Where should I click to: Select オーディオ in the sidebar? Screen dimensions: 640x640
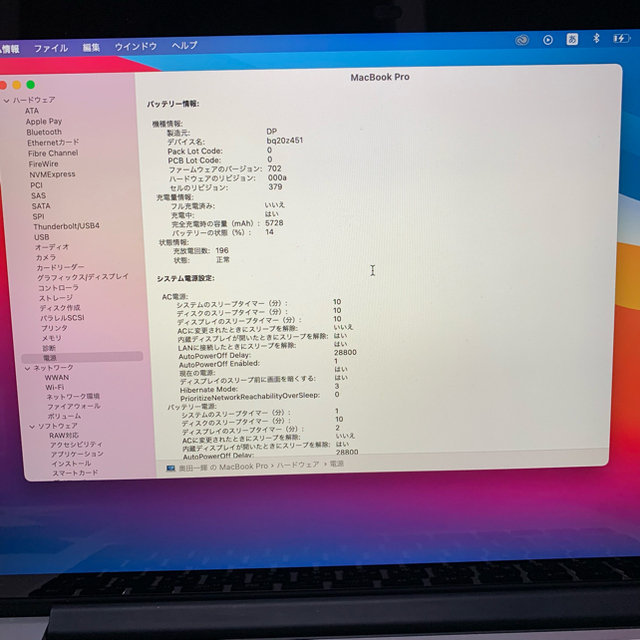(52, 247)
